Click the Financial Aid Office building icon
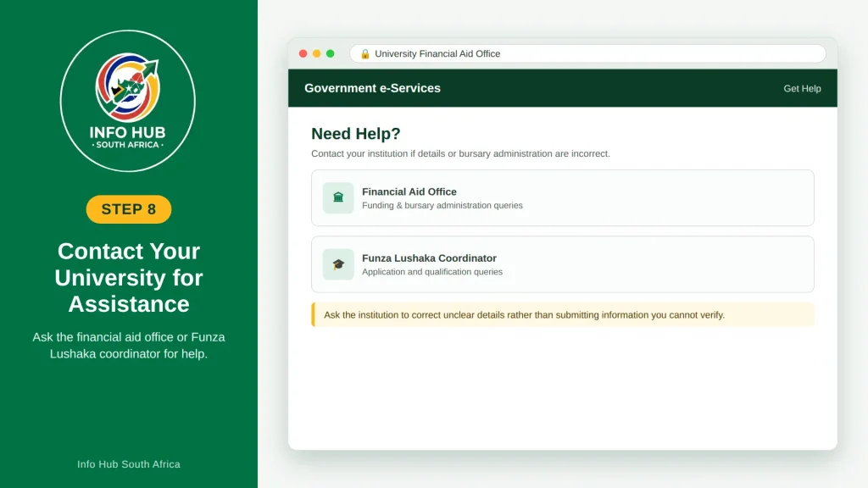 coord(338,197)
